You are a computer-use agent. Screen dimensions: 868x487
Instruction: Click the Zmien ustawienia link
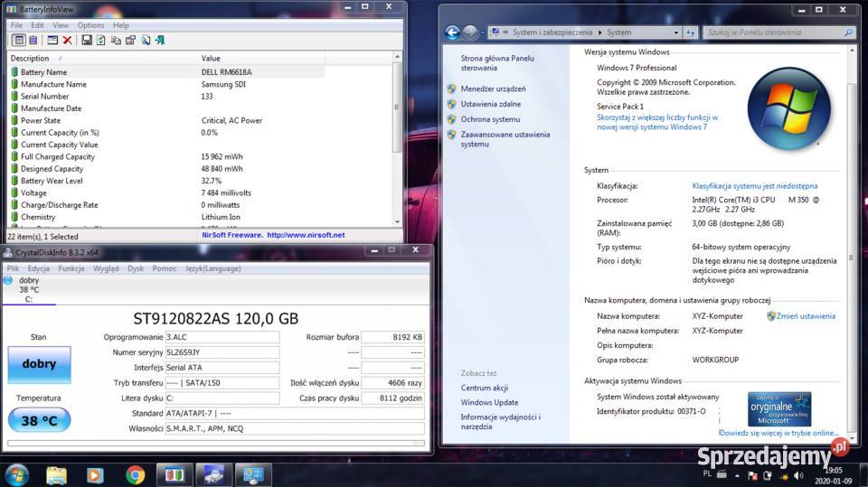(806, 316)
